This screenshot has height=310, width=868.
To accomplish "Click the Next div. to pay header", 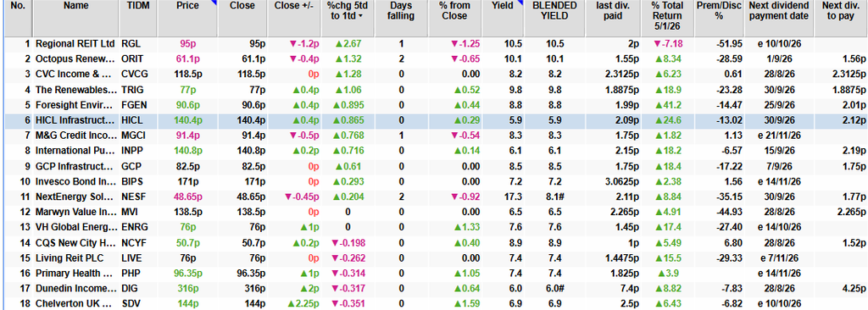I will (841, 19).
